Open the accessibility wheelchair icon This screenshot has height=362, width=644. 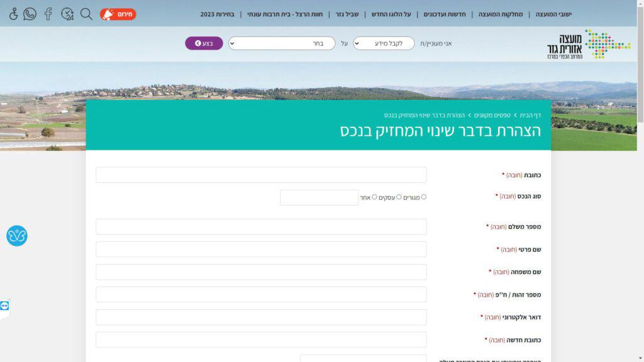[14, 14]
